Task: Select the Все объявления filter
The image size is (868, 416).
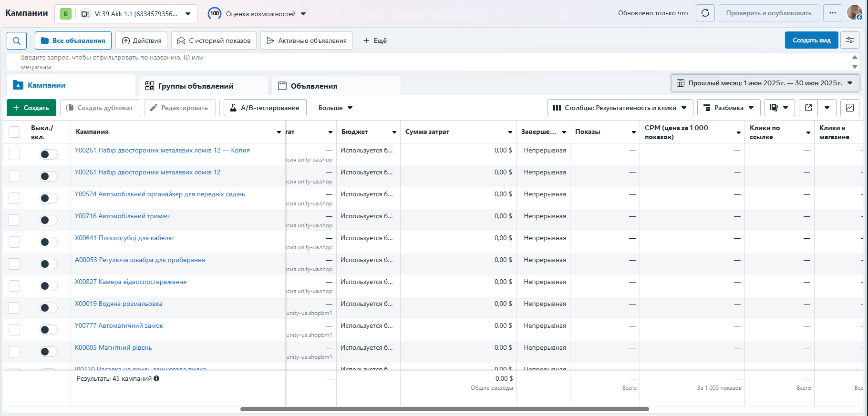Action: [x=73, y=41]
